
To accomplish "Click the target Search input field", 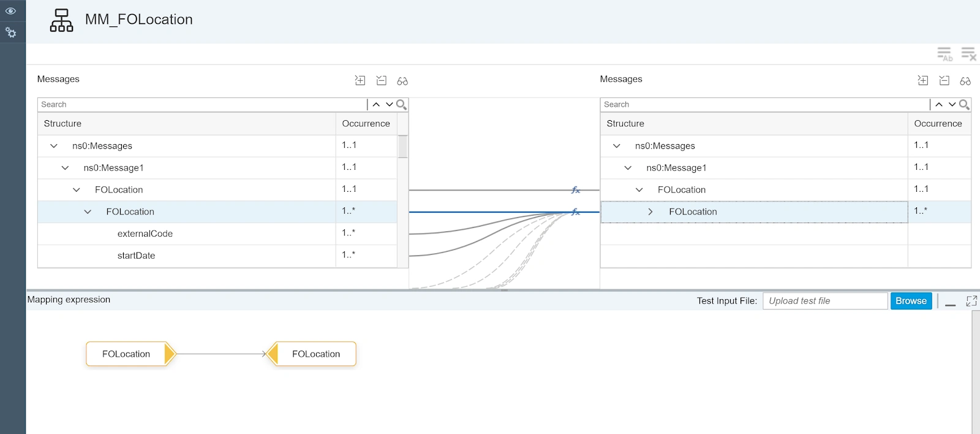I will click(765, 105).
